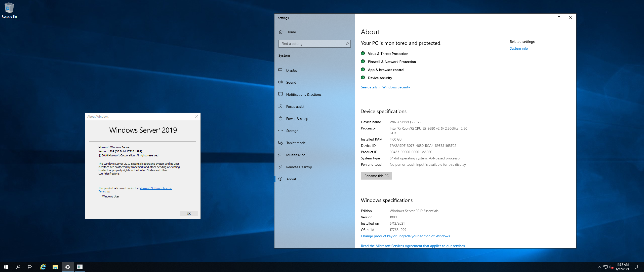Open the Windows Start menu
Screen dimensions: 644x272
click(x=6, y=267)
